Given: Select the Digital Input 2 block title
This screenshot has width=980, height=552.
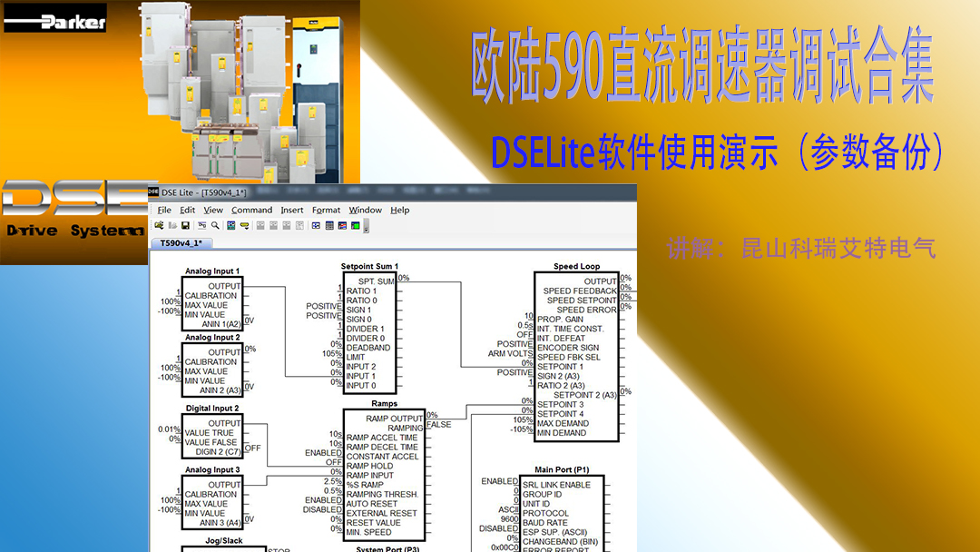Looking at the screenshot, I should pos(211,409).
